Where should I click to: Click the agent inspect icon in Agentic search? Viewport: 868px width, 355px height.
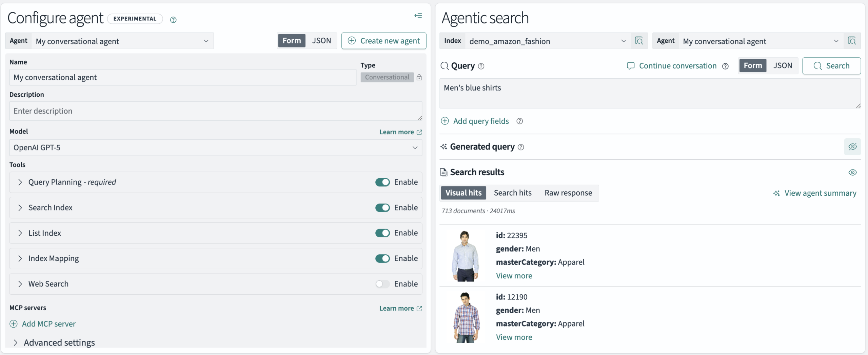click(852, 41)
